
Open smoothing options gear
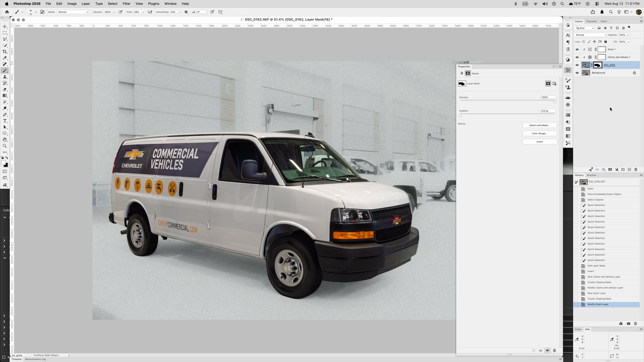(x=186, y=12)
